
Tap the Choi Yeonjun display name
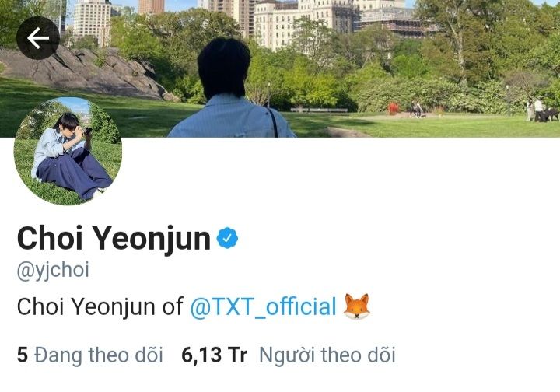pos(114,239)
